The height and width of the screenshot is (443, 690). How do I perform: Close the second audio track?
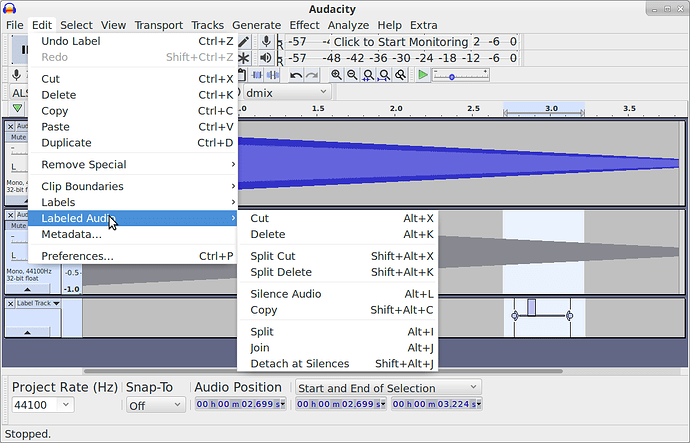coord(11,215)
